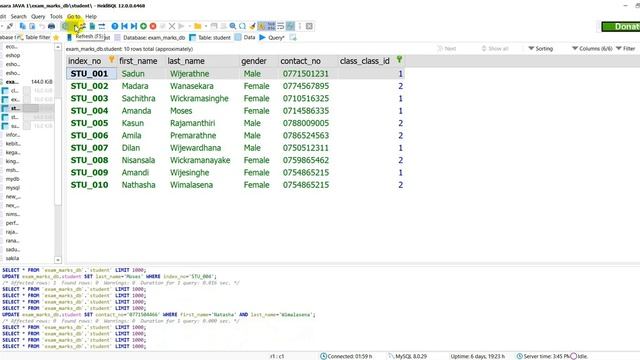
Task: Open the Filter panel dropdown
Action: [625, 49]
